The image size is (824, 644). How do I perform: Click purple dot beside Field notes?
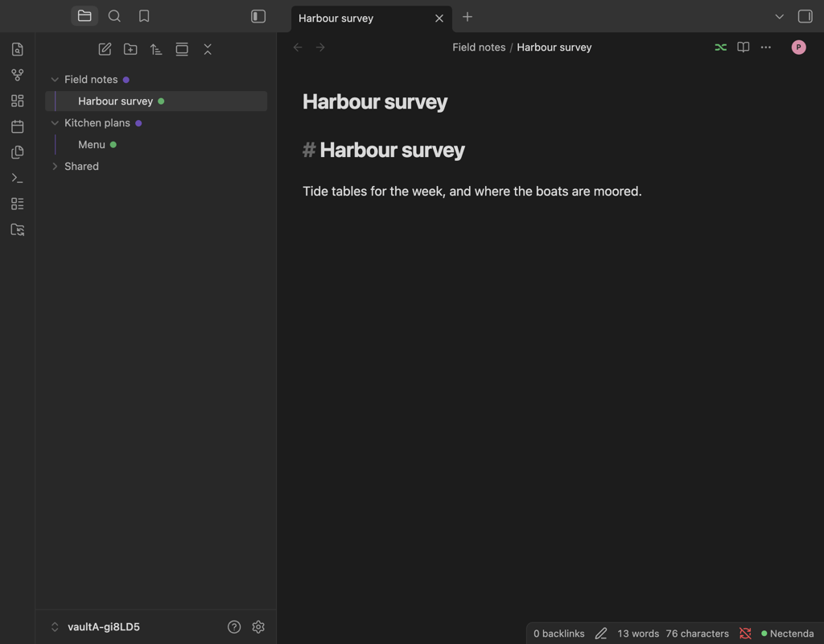point(126,80)
